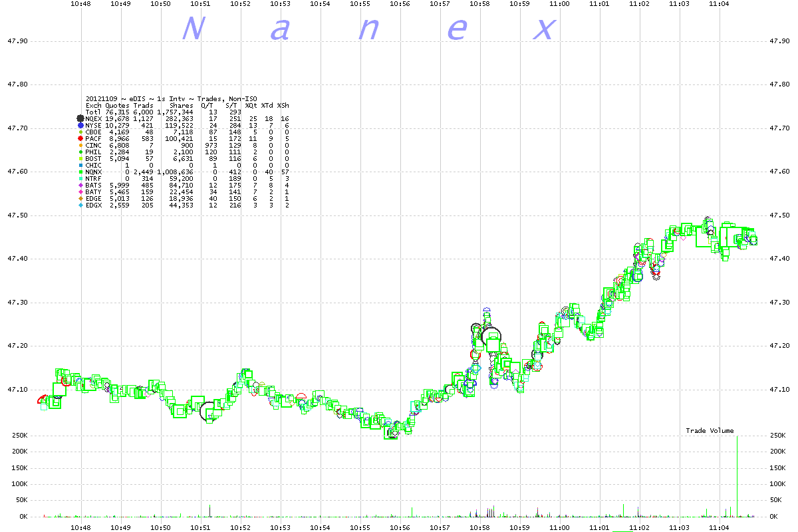This screenshot has width=798, height=532.
Task: Select the 'Q/T' column header
Action: click(207, 105)
